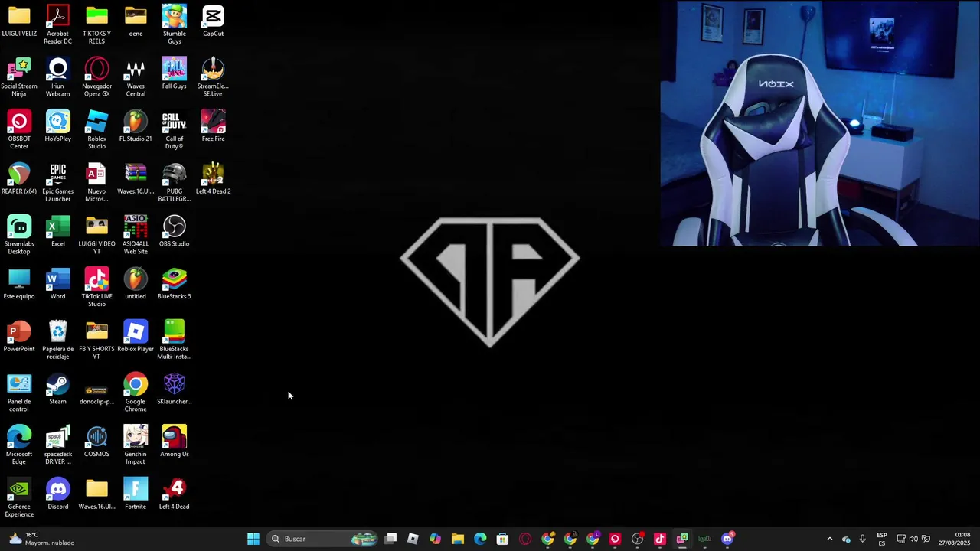Select the Roblox Player shortcut
980x551 pixels.
point(136,337)
